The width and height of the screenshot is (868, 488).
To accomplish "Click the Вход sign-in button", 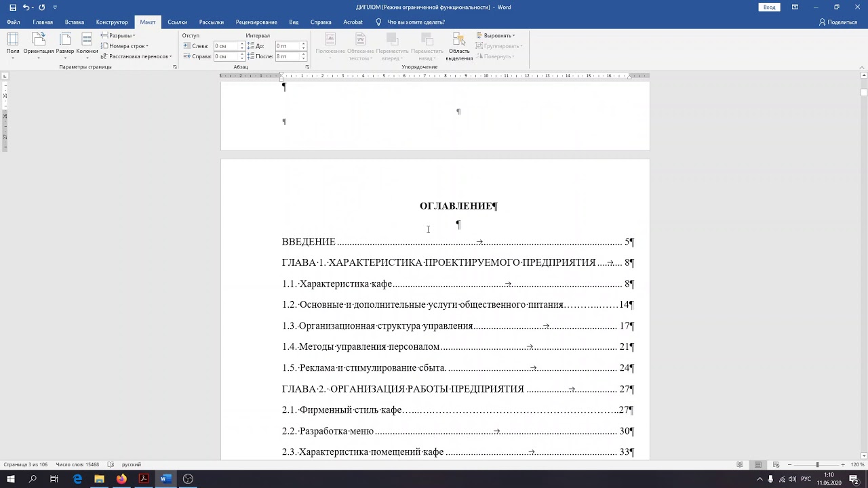I will pos(769,7).
